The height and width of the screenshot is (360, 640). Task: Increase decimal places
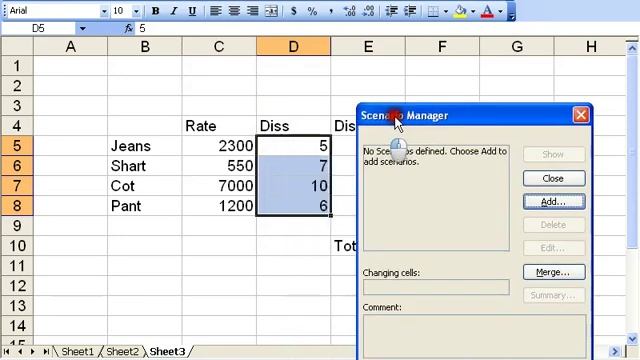click(x=349, y=11)
